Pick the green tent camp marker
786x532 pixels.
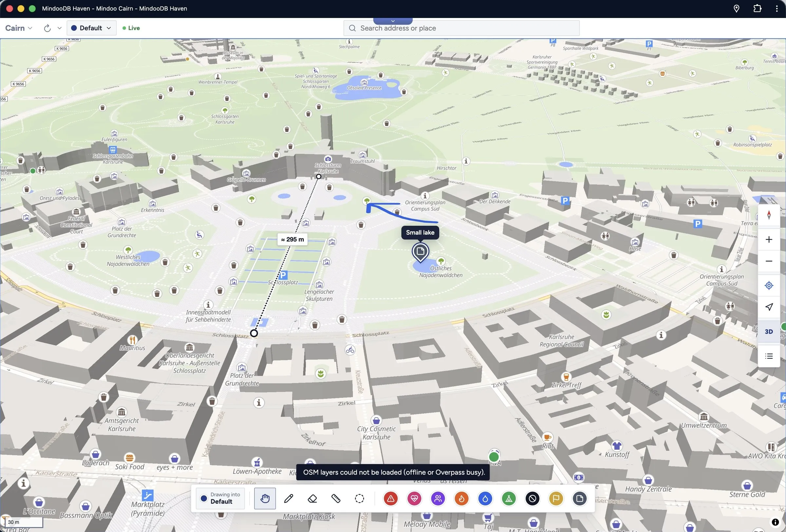click(509, 498)
